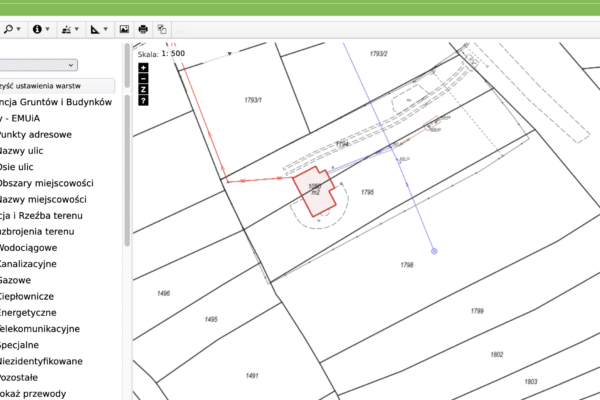Select the 'Niezidentyfikowane' layer
600x400 pixels.
point(41,361)
